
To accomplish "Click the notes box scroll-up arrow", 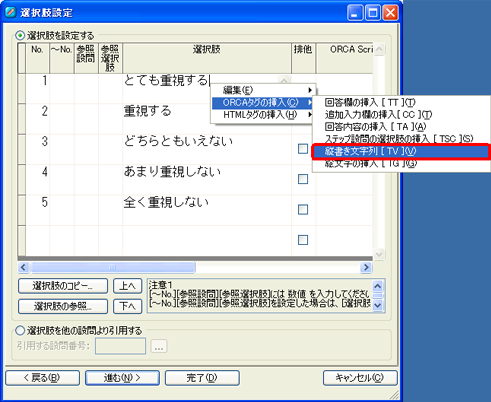I will pyautogui.click(x=378, y=286).
